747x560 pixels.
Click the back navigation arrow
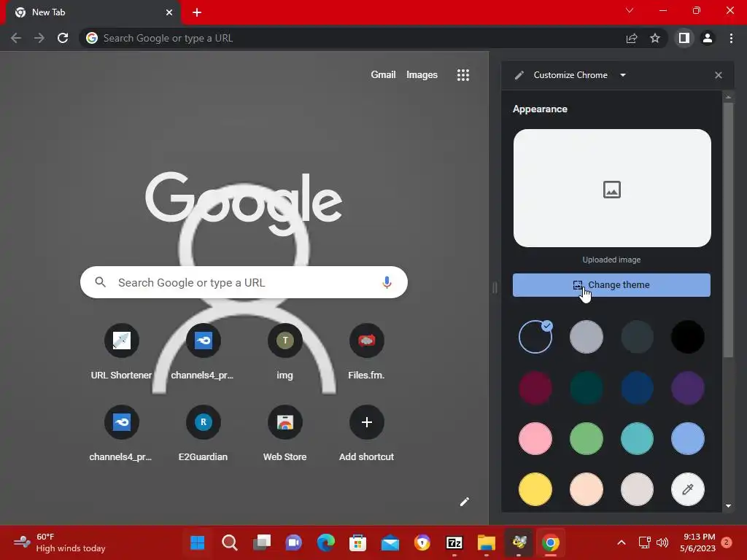pyautogui.click(x=16, y=38)
